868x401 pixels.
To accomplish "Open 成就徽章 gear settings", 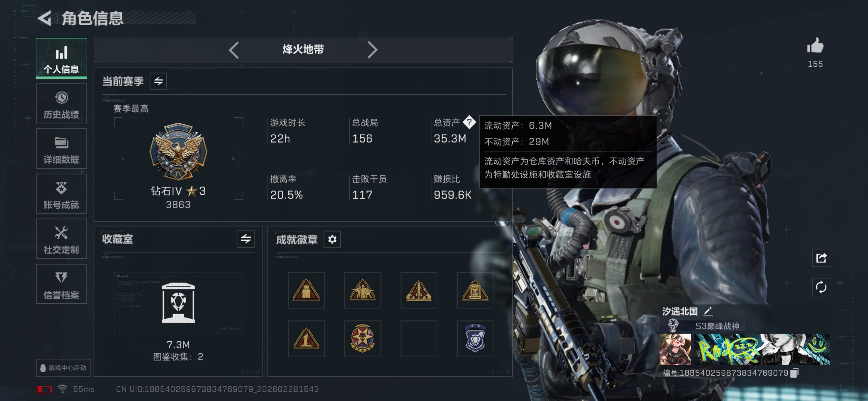I will tap(332, 240).
